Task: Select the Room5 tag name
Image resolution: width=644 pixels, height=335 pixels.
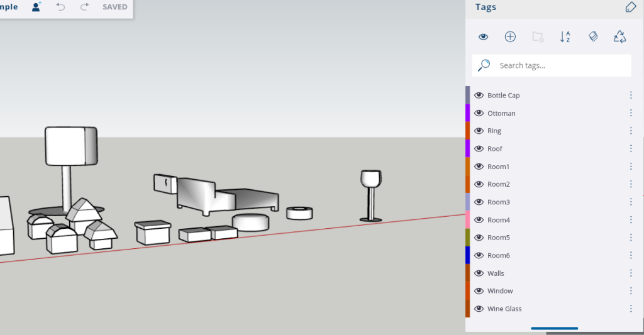Action: 498,238
